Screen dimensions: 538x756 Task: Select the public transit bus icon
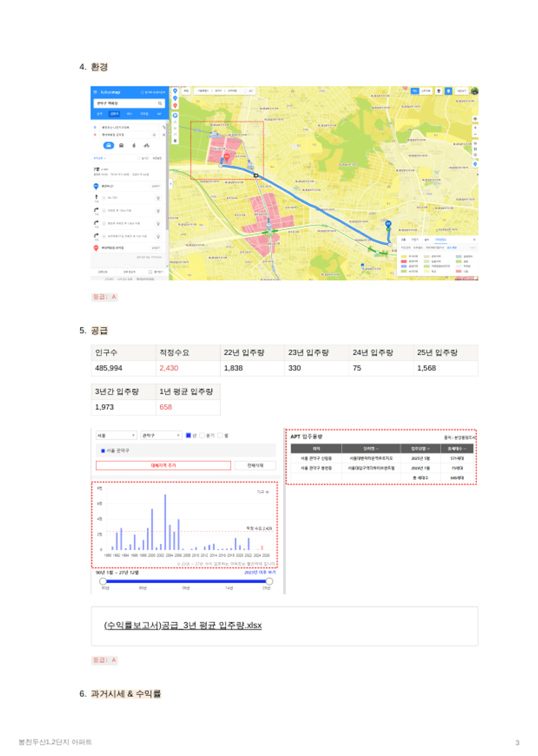pyautogui.click(x=122, y=145)
